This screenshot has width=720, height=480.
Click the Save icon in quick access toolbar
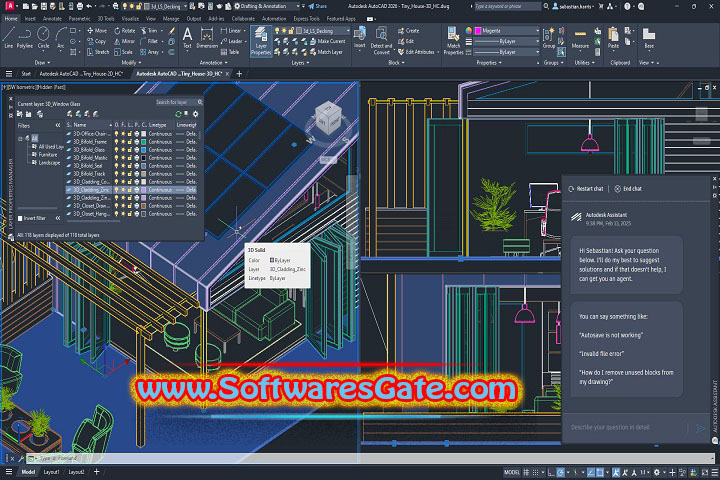coord(44,6)
